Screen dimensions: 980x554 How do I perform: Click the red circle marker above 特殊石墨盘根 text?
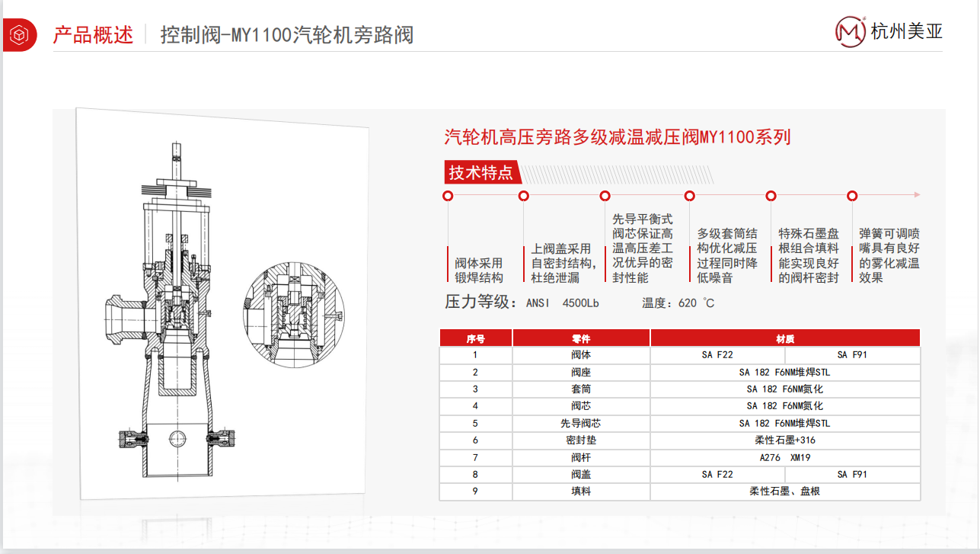pos(771,196)
